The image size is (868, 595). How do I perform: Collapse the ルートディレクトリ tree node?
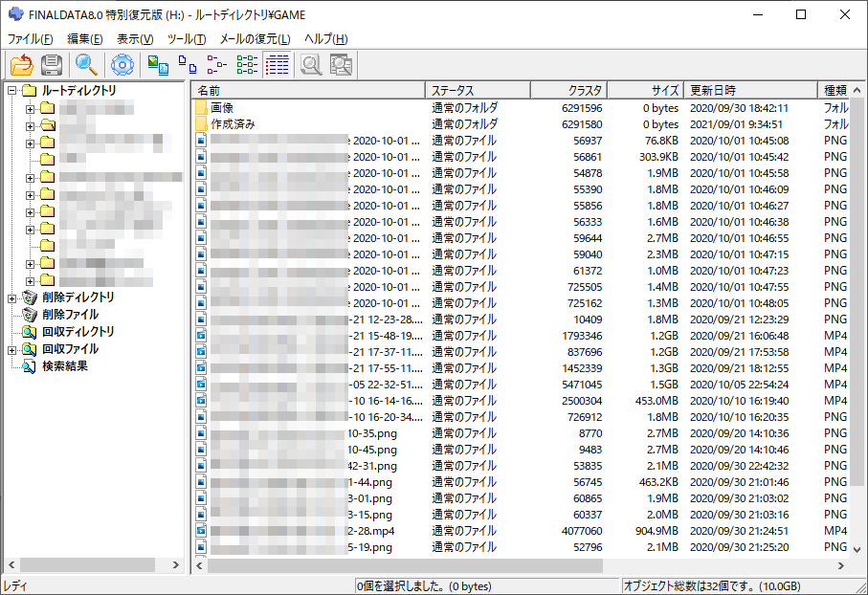12,91
